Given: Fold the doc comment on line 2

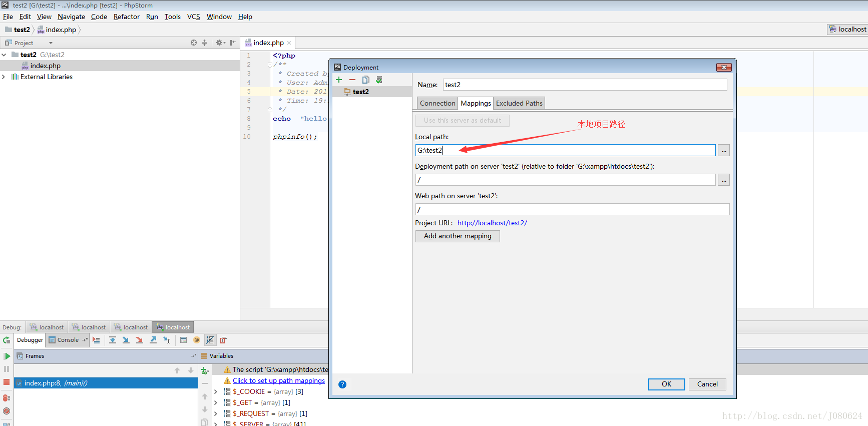Looking at the screenshot, I should [x=270, y=65].
